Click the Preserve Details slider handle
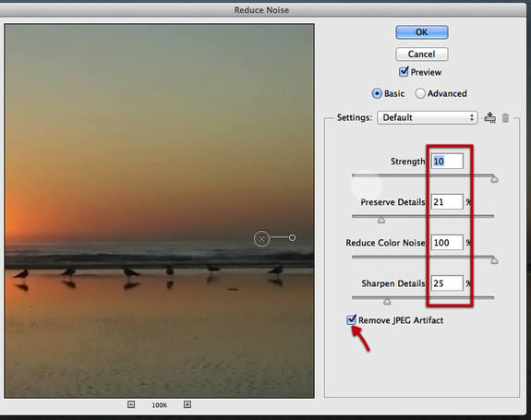This screenshot has height=420, width=531. point(381,220)
